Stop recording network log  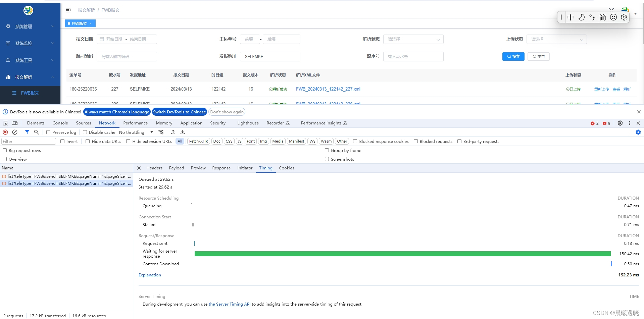coord(5,132)
